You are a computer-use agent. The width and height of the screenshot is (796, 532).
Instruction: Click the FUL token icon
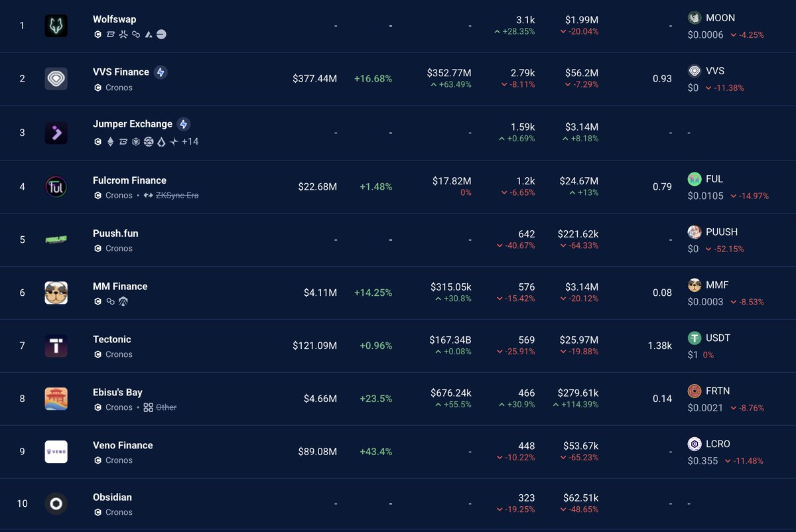[695, 179]
